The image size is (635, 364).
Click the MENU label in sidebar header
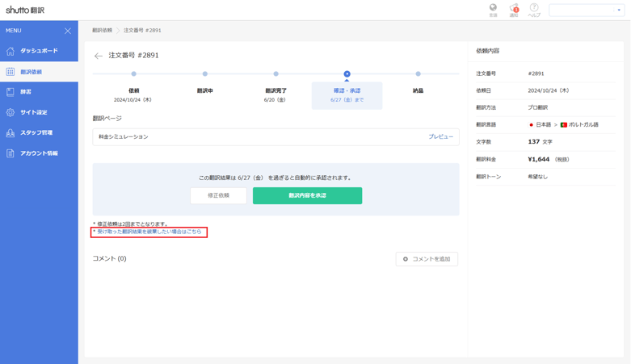click(14, 31)
